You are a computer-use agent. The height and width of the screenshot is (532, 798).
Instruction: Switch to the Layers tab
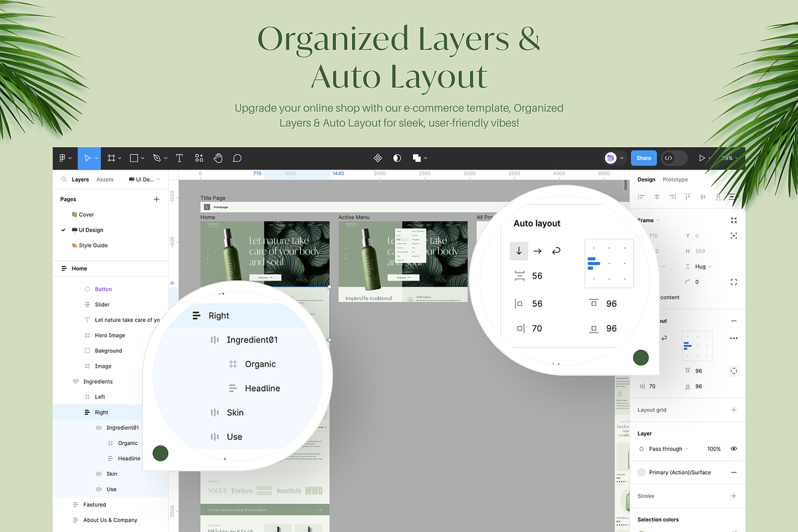80,180
